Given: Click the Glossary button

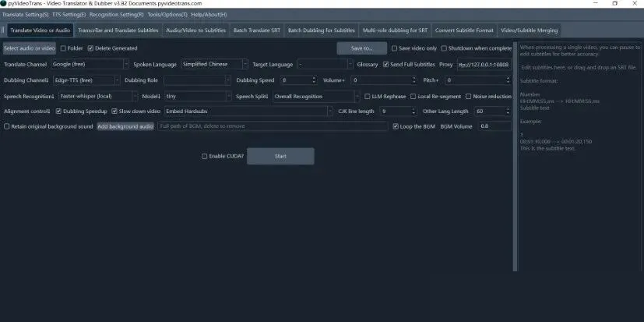Looking at the screenshot, I should 368,65.
